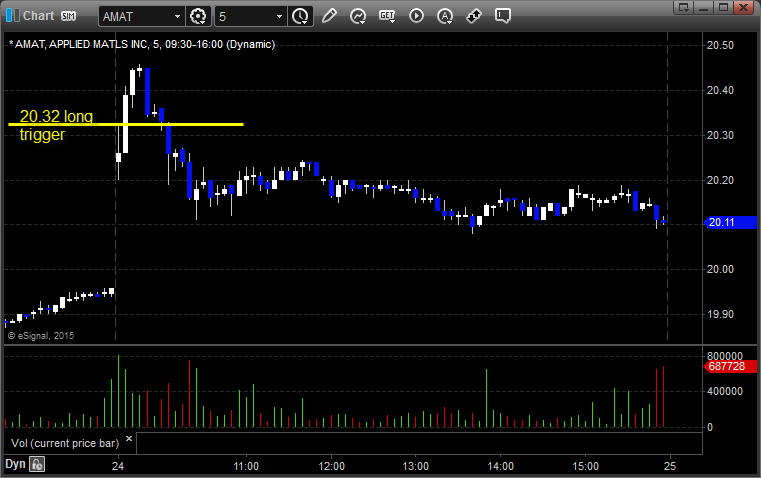
Task: Click the 15:00 time axis label
Action: pyautogui.click(x=585, y=466)
